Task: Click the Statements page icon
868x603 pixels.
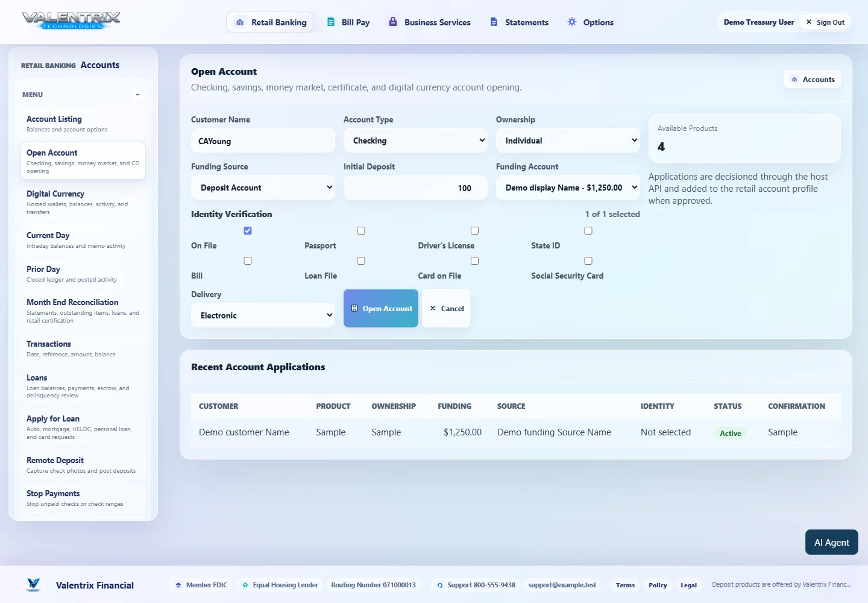Action: 494,22
